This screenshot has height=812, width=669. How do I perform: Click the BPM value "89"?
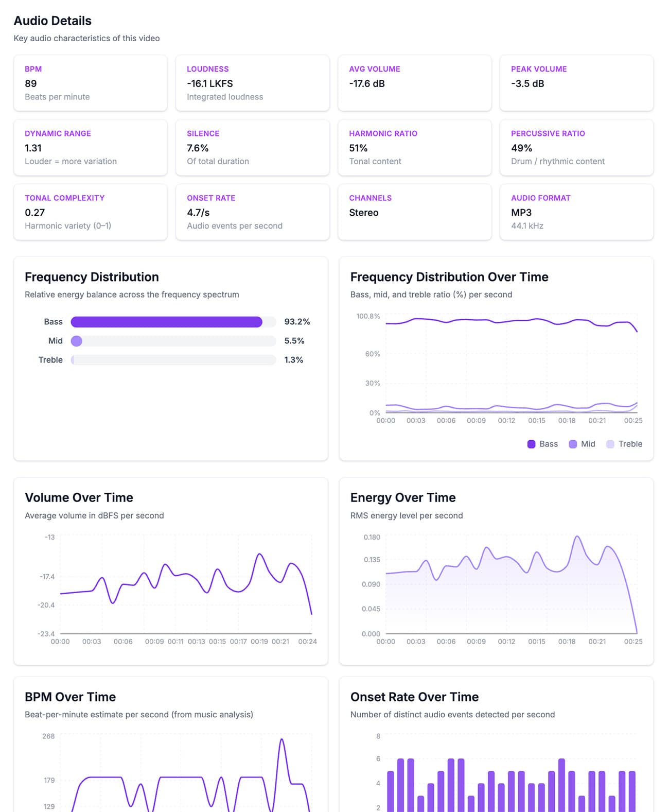[31, 83]
